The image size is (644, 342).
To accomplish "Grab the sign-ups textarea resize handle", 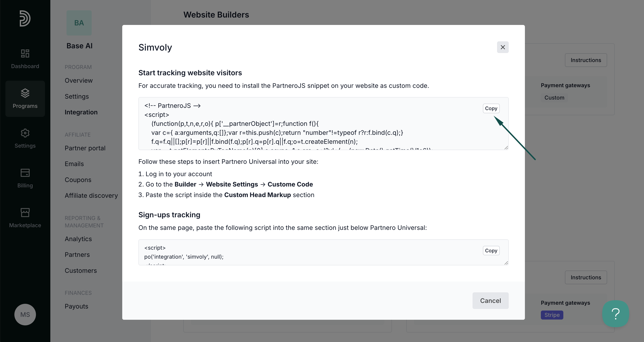I will pos(506,263).
